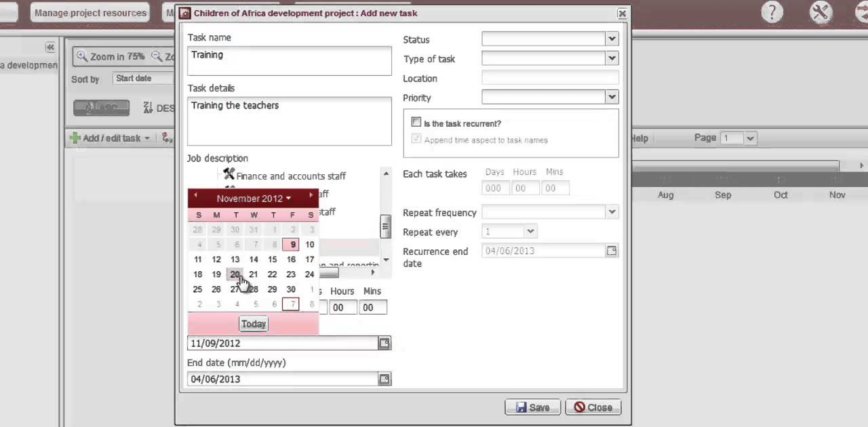Click the power icon in top bar

tap(863, 12)
